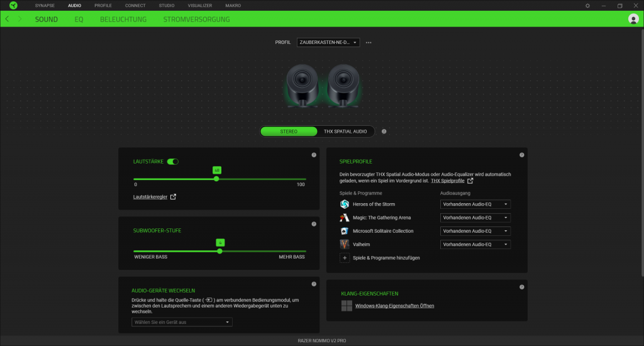Viewport: 644px width, 346px height.
Task: Click the Magic: The Gathering Arena icon
Action: 345,218
